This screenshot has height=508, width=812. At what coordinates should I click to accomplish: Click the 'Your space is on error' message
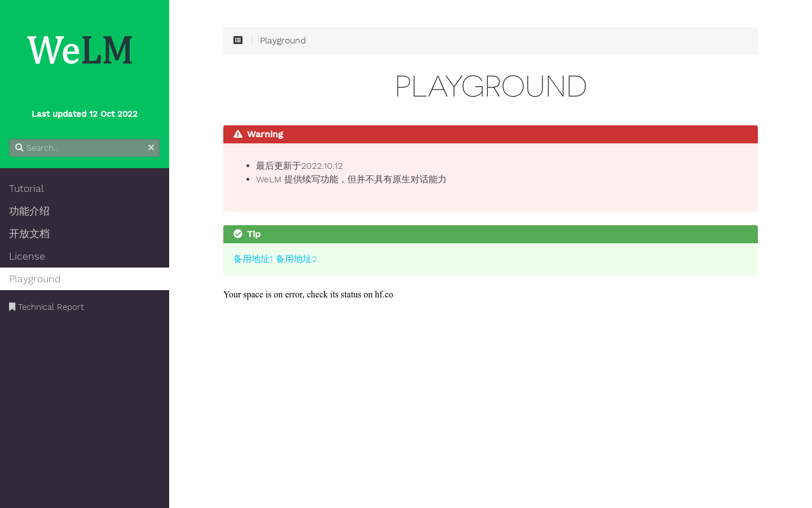click(308, 295)
